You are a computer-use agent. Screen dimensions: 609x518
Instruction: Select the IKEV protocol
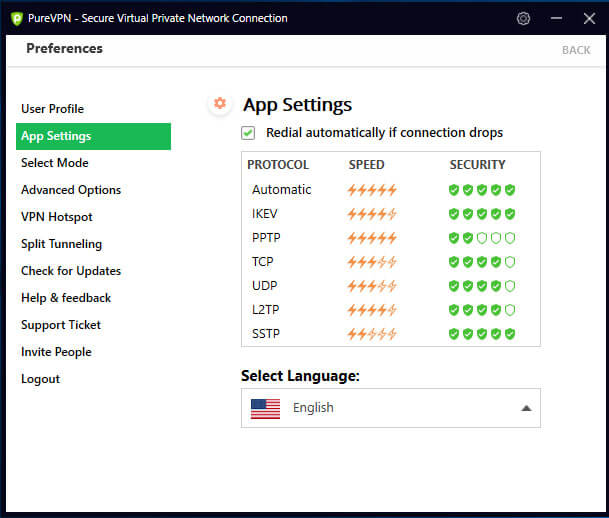pos(266,214)
